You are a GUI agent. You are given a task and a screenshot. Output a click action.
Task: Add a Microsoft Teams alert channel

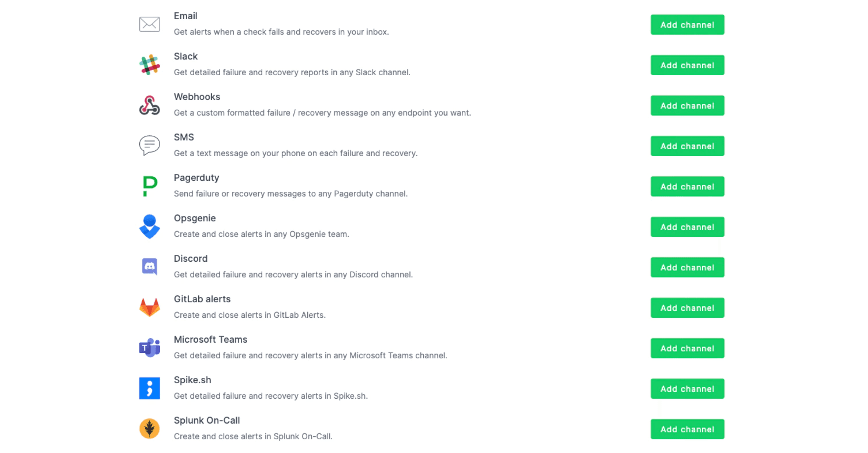pos(687,348)
